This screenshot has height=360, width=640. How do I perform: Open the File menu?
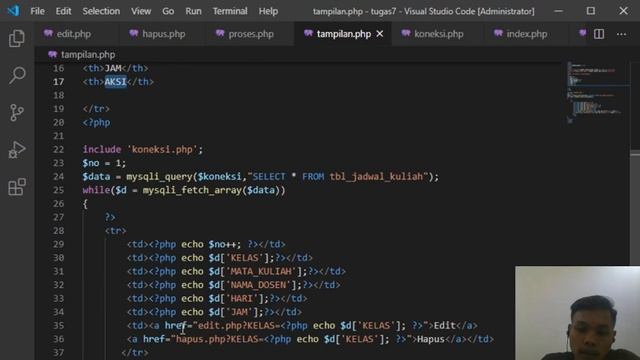[37, 11]
